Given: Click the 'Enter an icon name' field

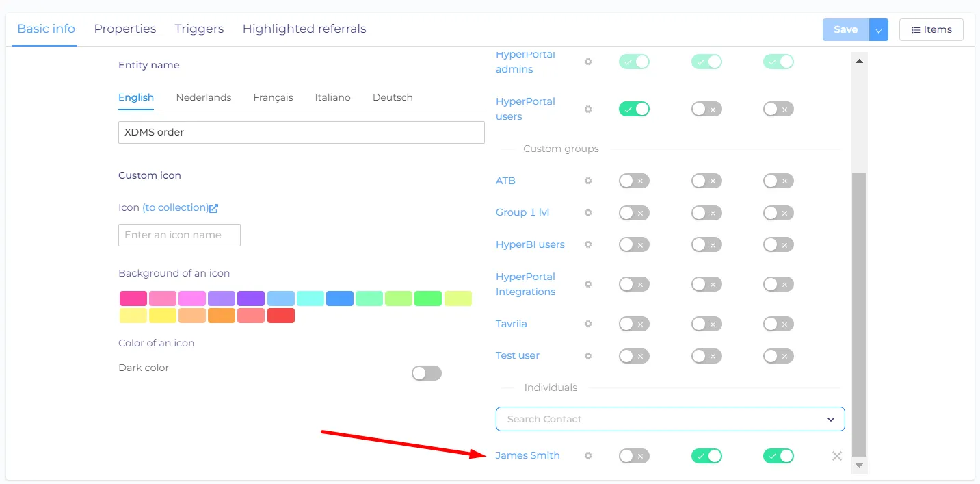Looking at the screenshot, I should click(x=179, y=235).
